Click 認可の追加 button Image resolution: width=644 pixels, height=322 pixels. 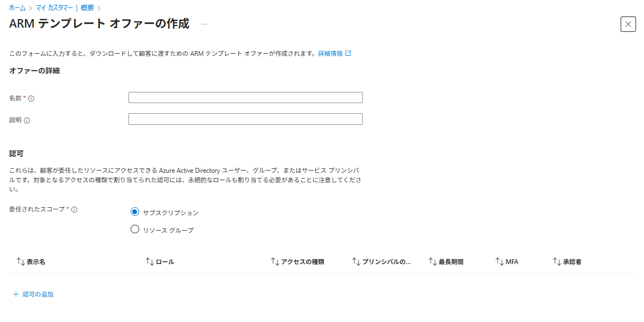click(33, 294)
